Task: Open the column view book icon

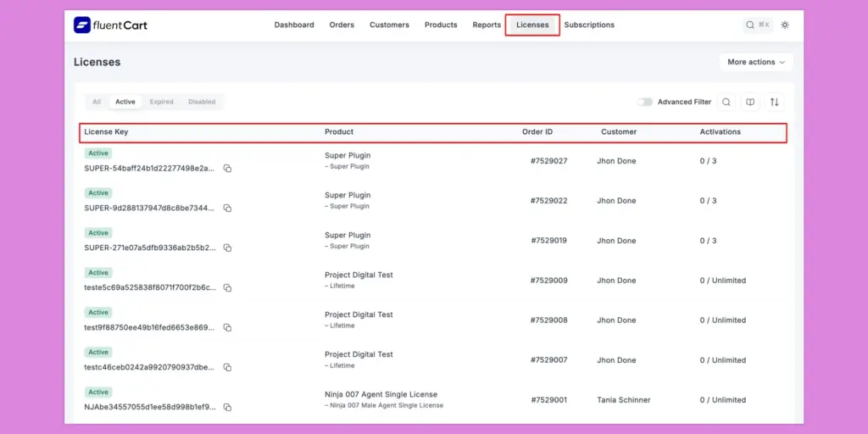Action: pyautogui.click(x=750, y=102)
